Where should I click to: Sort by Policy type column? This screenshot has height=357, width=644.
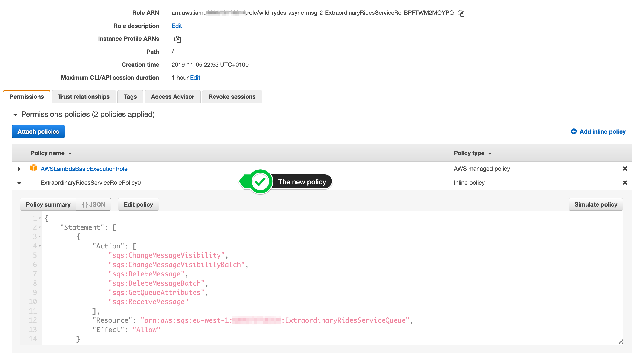[x=473, y=153]
